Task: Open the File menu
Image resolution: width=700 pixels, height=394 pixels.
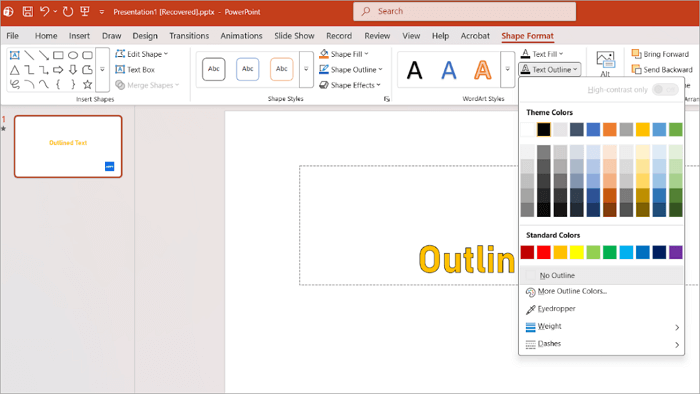Action: click(12, 36)
